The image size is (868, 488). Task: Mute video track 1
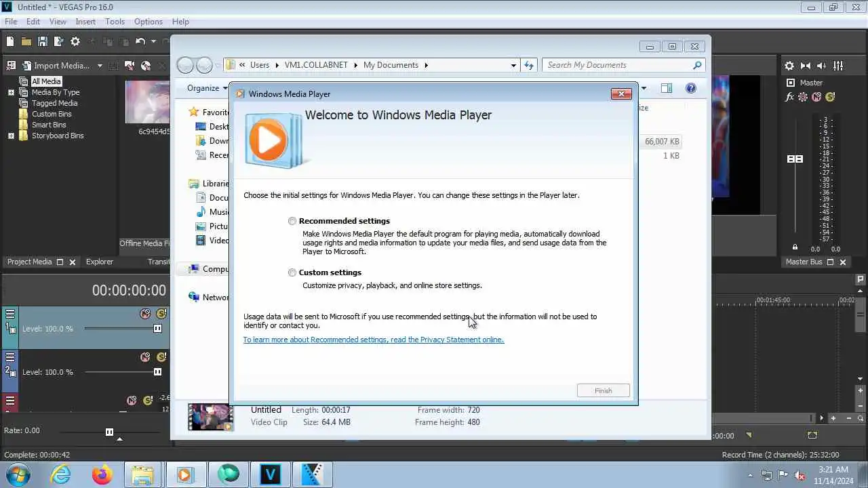(x=145, y=313)
